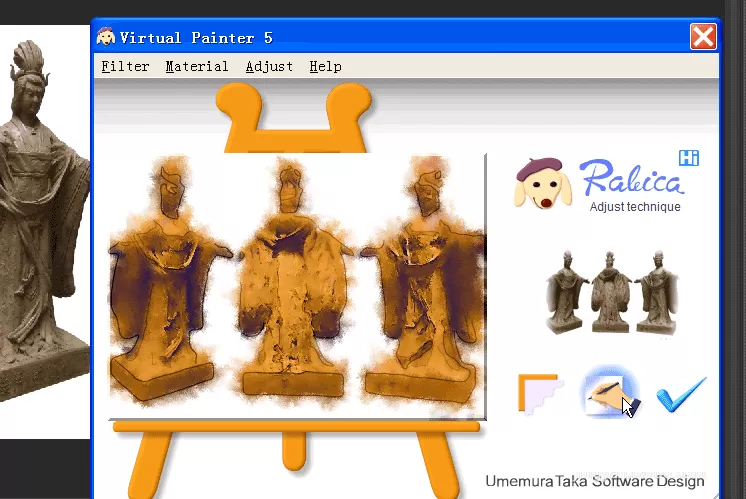Click the Umemura Taka Software Design text

tap(595, 481)
